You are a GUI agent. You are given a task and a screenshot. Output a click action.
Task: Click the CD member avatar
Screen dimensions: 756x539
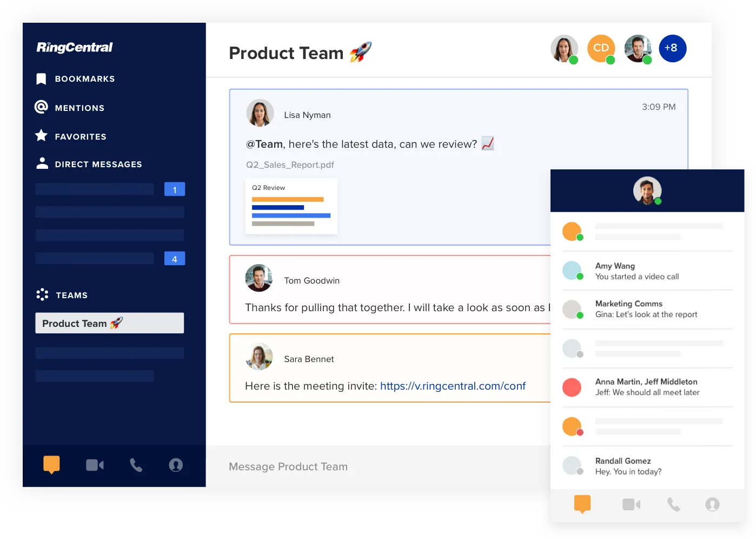pyautogui.click(x=601, y=48)
